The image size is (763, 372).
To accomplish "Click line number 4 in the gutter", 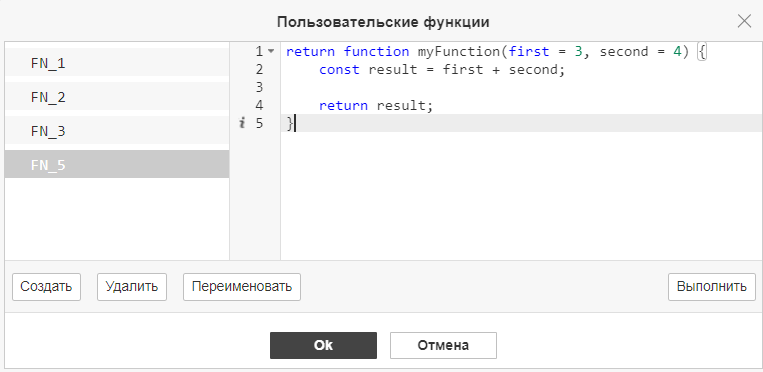I will pyautogui.click(x=259, y=106).
